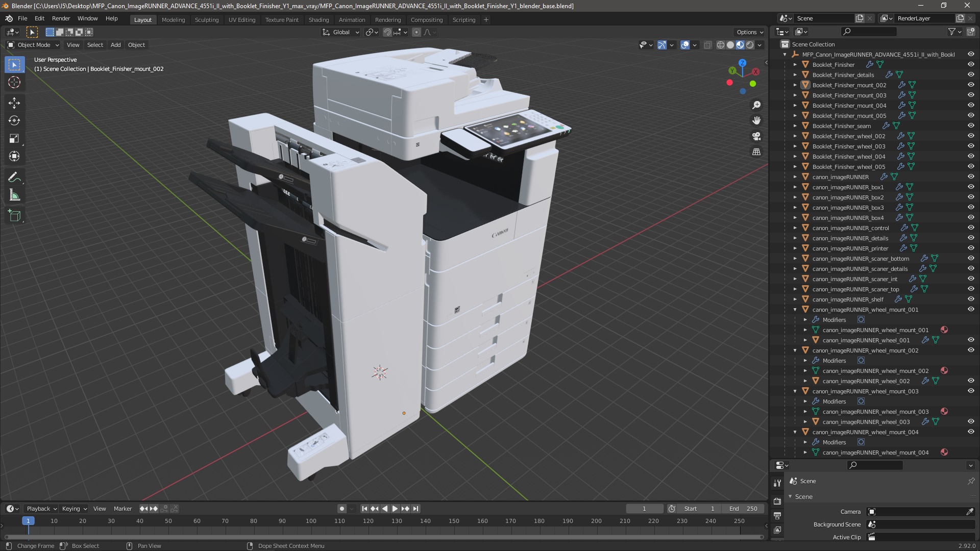Hide Booklet_Finisher_seam in viewport
Image resolution: width=980 pixels, height=551 pixels.
[x=971, y=126]
